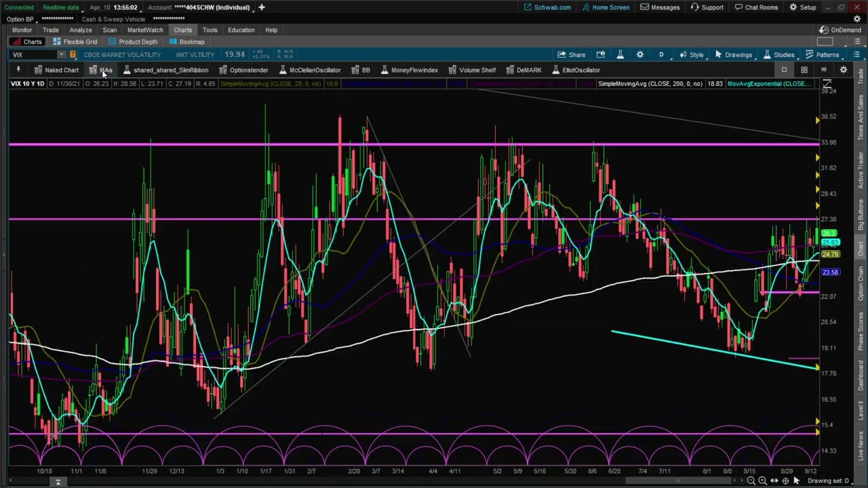Open the Active Trader side tab
The image size is (868, 488).
click(x=861, y=170)
